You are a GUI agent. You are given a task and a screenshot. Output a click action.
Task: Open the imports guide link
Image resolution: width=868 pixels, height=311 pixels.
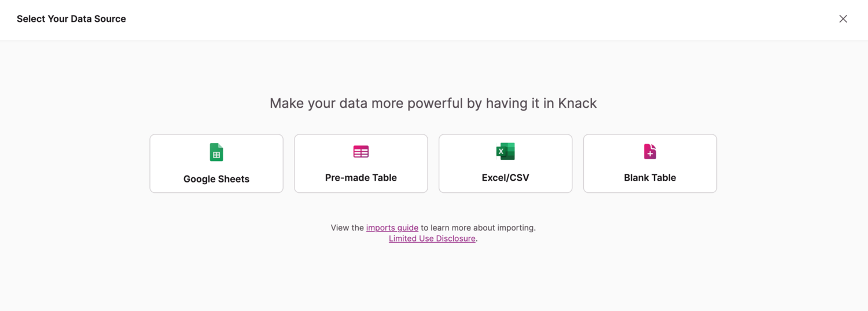[x=392, y=228]
